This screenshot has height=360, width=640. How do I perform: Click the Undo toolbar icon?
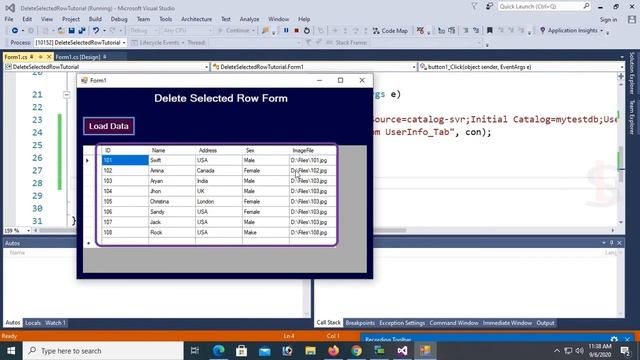(96, 31)
